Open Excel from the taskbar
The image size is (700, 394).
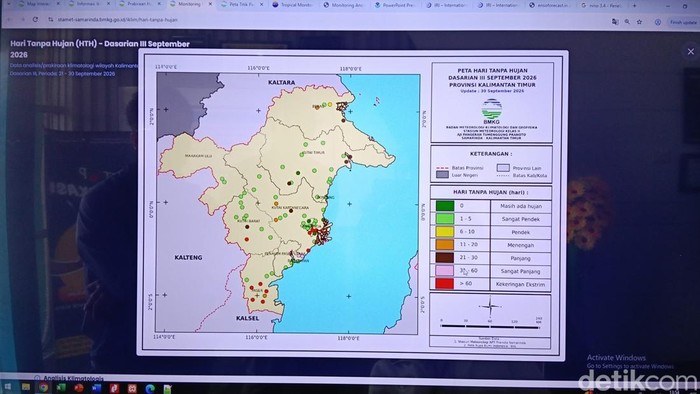pos(61,388)
